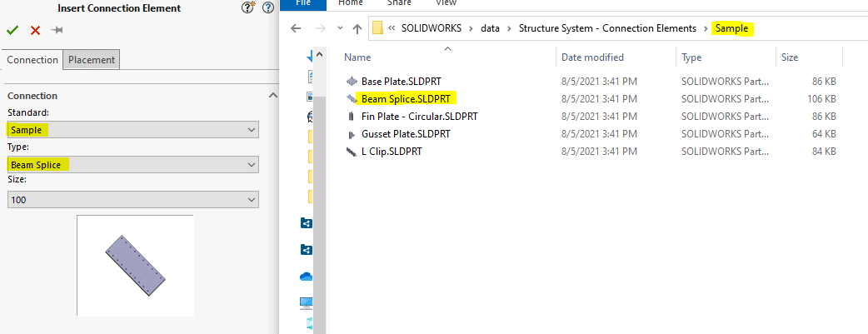Click the navigation pane scroll up arrow
The image size is (868, 334).
click(x=321, y=54)
